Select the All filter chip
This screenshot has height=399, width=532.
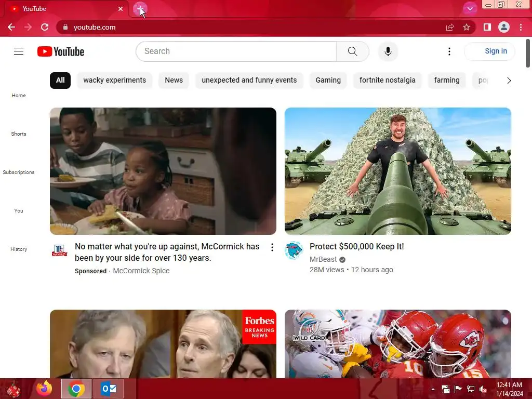60,81
